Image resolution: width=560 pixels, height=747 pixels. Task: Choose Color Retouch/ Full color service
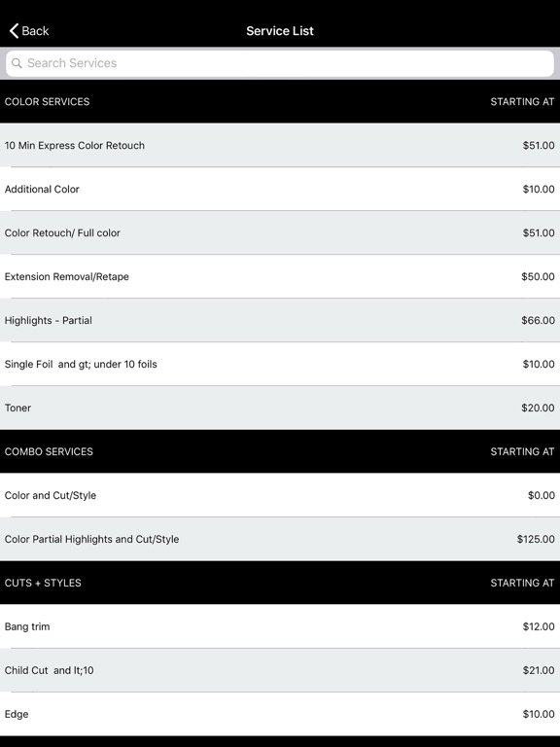280,233
